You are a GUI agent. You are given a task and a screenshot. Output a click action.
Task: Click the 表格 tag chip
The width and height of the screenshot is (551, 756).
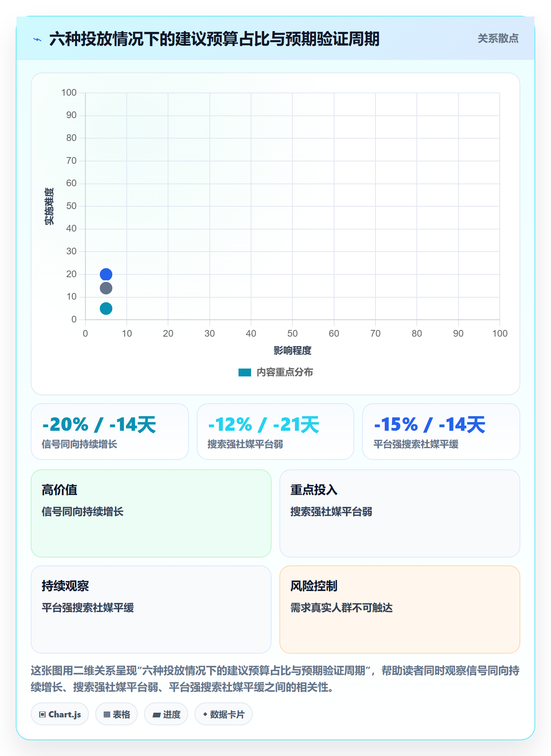click(116, 714)
